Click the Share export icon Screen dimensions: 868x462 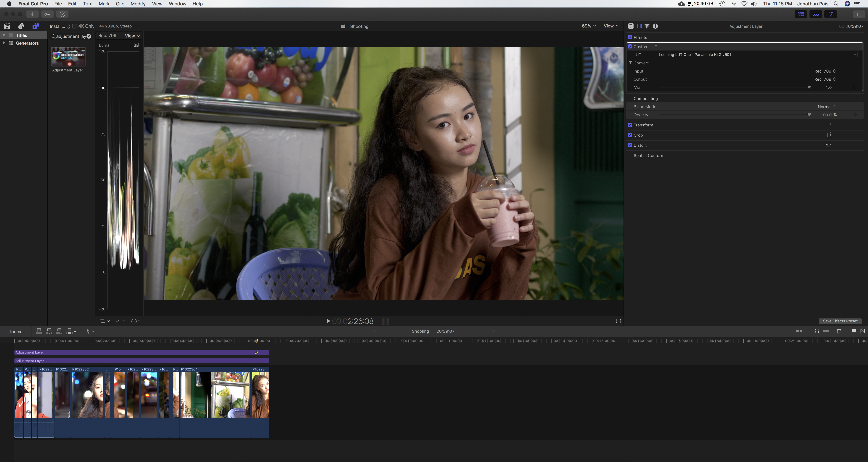859,14
